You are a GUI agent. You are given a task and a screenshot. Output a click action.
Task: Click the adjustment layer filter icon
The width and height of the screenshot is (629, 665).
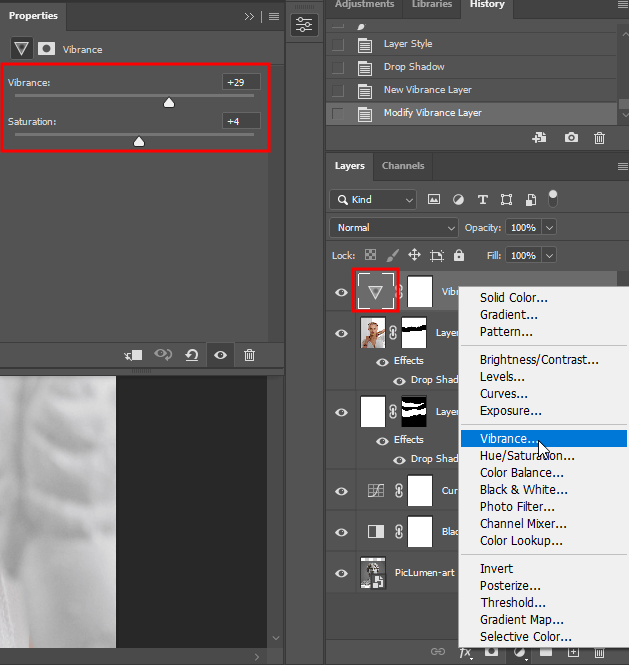coord(459,200)
